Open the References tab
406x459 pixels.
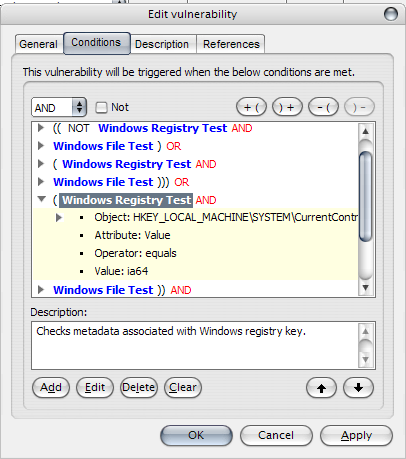(231, 44)
